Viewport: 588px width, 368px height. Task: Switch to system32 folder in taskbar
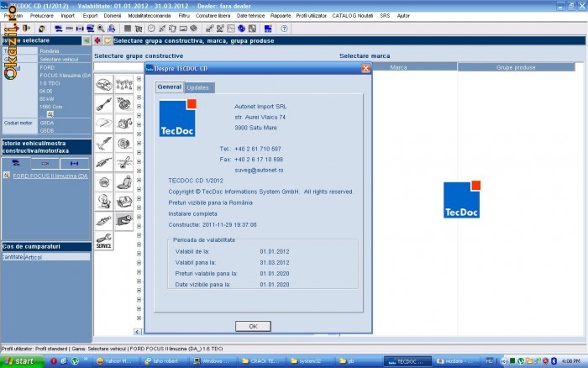[310, 361]
